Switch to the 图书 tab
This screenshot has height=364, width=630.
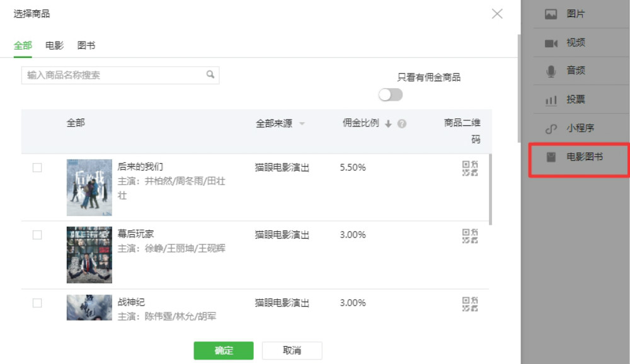pos(86,46)
